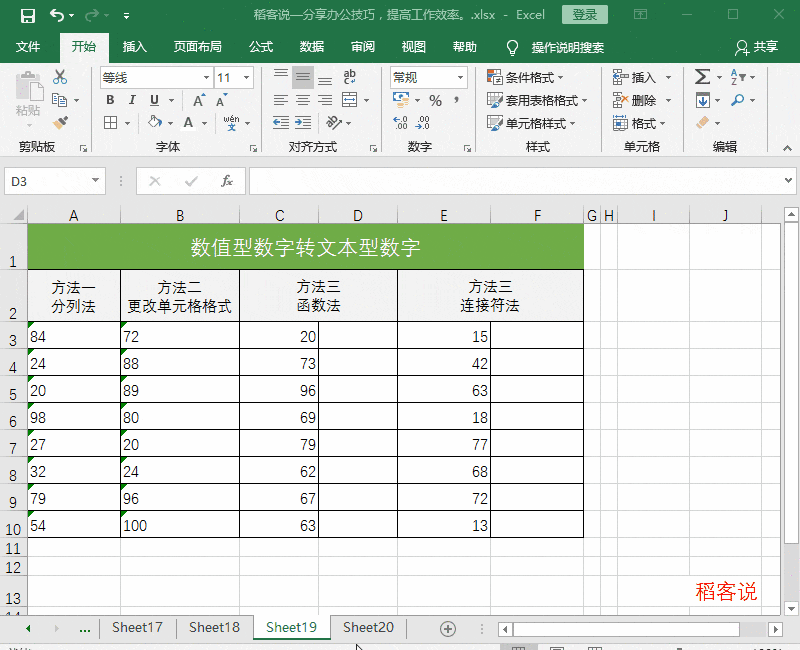Click the AutoSum sigma icon

(702, 77)
